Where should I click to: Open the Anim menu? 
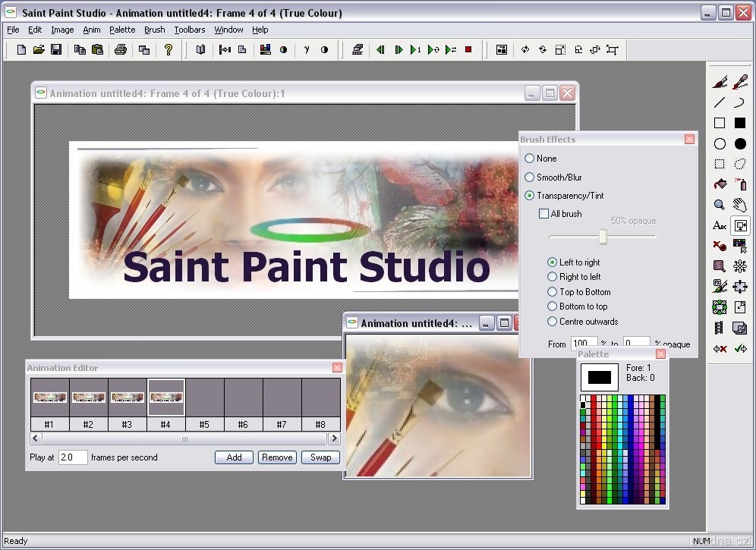pyautogui.click(x=92, y=30)
